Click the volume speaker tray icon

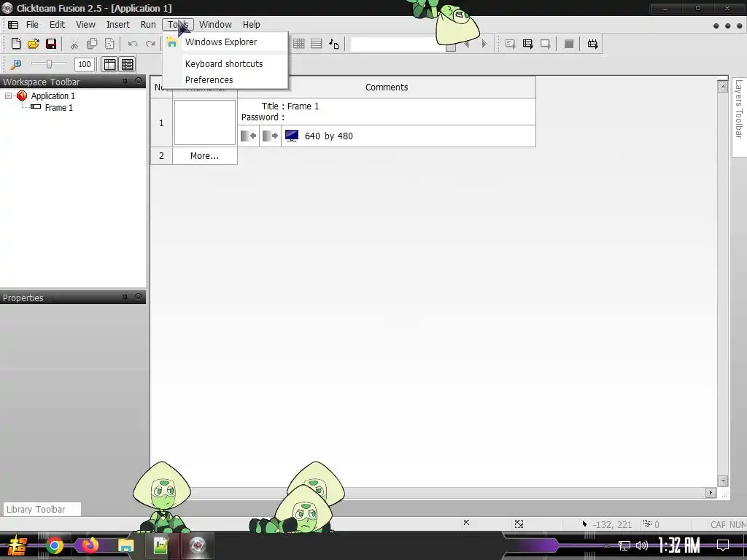[642, 545]
